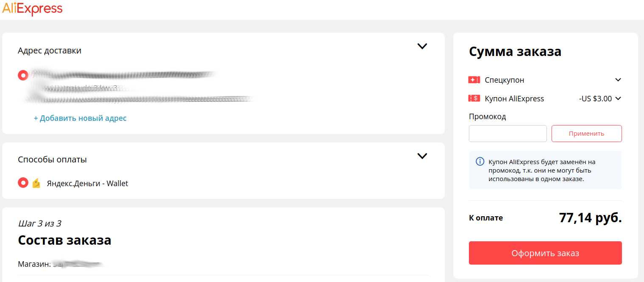Viewport: 644px width, 282px height.
Task: Click the AliExpress logo
Action: (32, 8)
